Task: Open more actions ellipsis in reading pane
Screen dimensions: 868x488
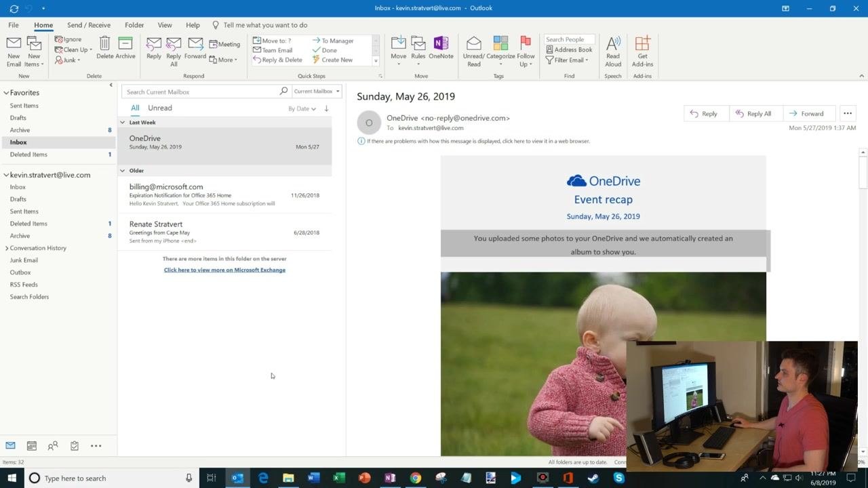Action: tap(848, 114)
